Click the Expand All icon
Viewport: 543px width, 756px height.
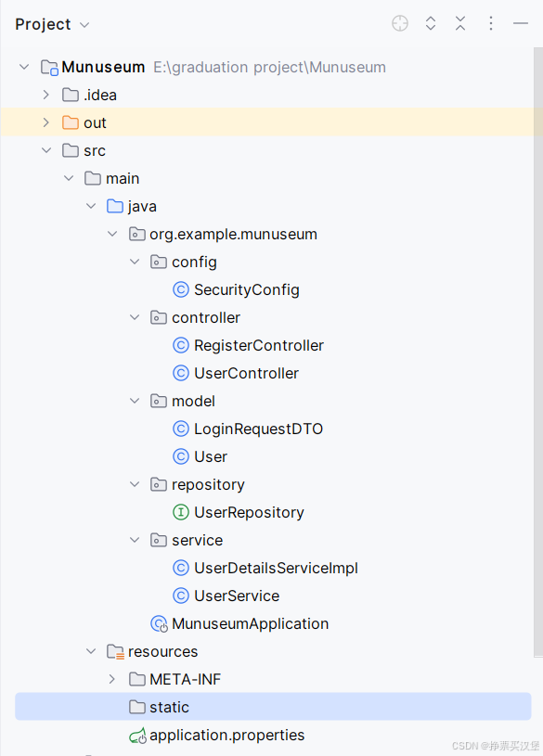click(431, 23)
